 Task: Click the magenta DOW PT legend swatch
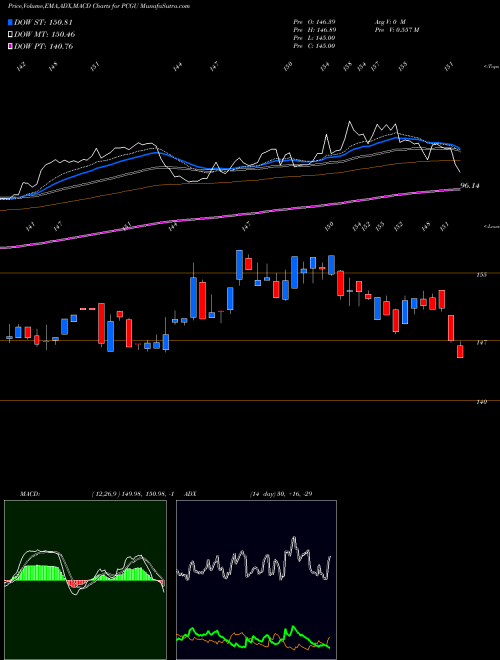pyautogui.click(x=11, y=46)
